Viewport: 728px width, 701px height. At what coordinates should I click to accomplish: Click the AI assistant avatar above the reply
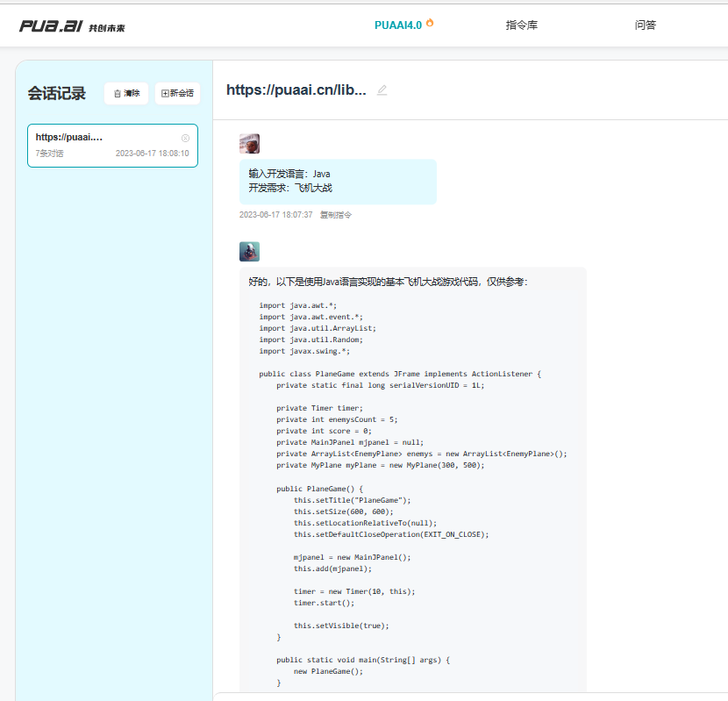(x=249, y=252)
